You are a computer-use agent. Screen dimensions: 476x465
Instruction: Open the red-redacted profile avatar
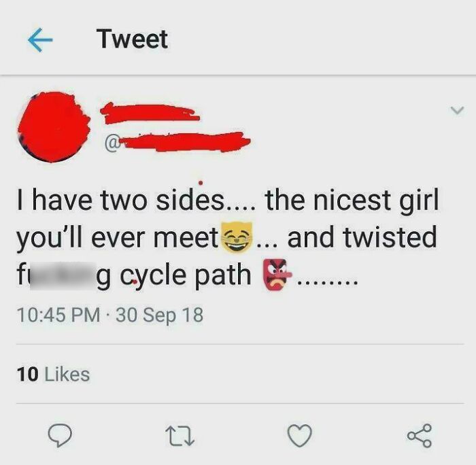(x=54, y=127)
